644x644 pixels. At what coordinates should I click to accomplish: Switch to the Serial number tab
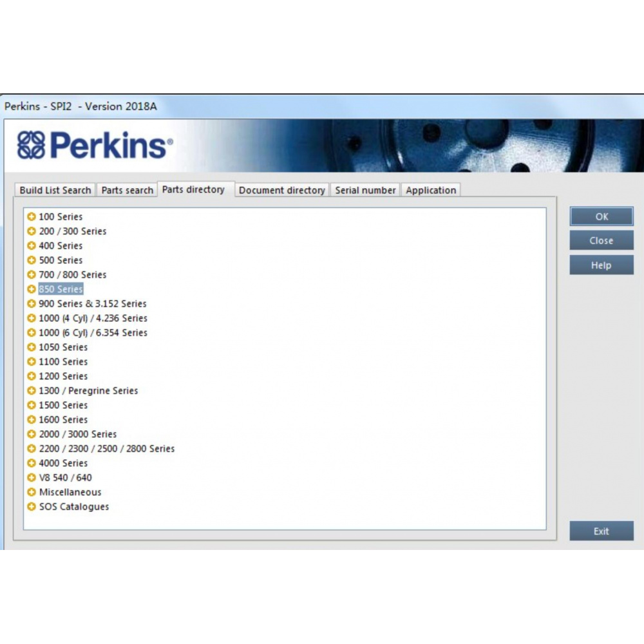coord(365,190)
